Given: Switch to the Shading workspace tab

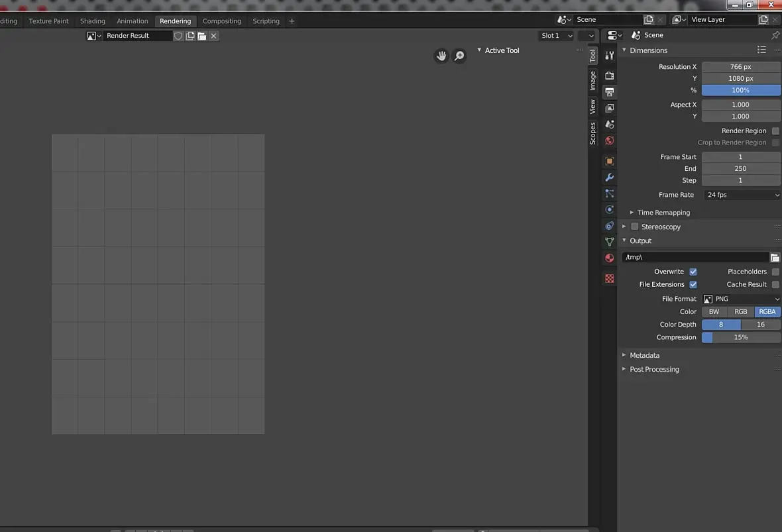Looking at the screenshot, I should pos(93,21).
